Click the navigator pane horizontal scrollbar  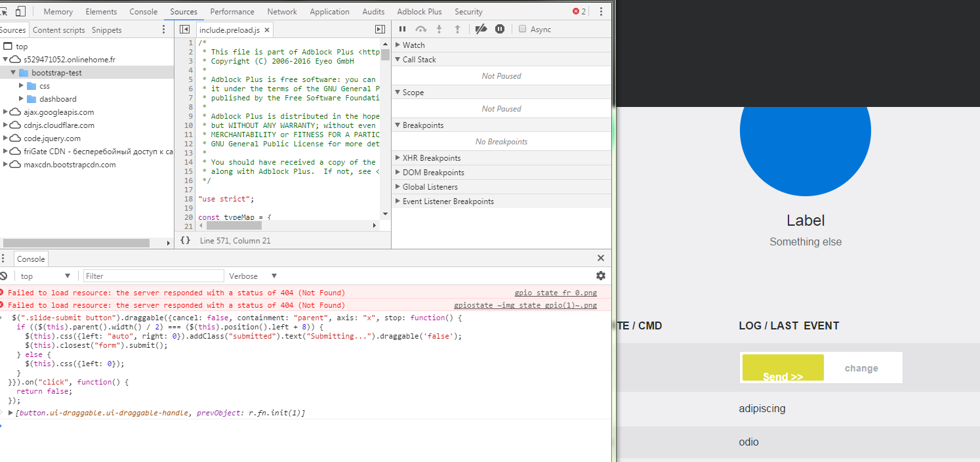(75, 243)
